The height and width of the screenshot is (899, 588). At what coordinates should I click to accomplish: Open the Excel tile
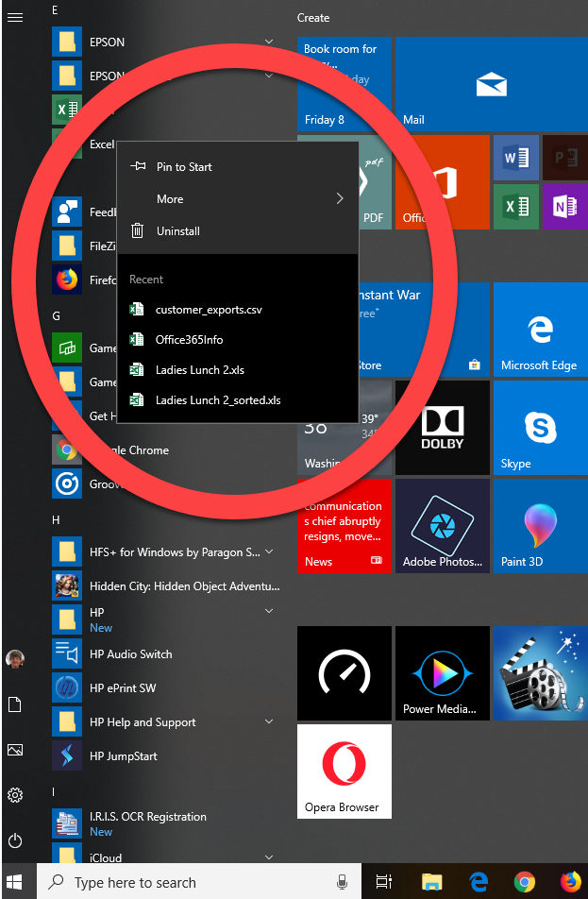(x=515, y=207)
